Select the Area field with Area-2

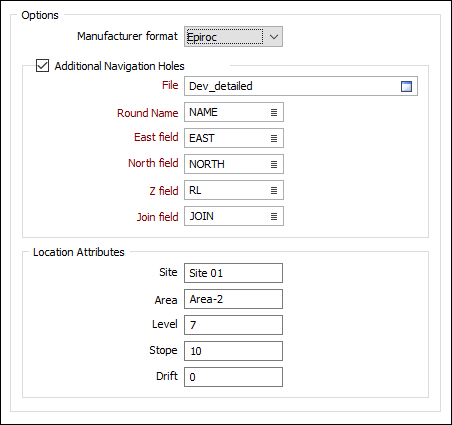coord(233,299)
